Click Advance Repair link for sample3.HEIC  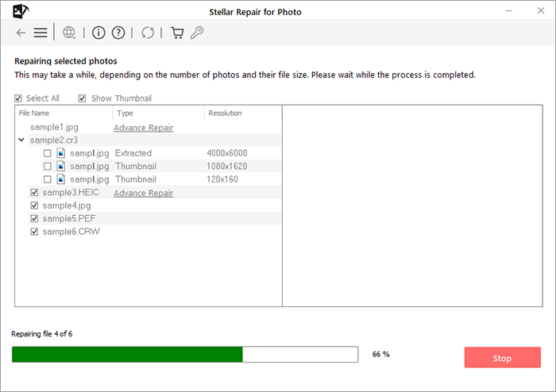click(x=143, y=193)
